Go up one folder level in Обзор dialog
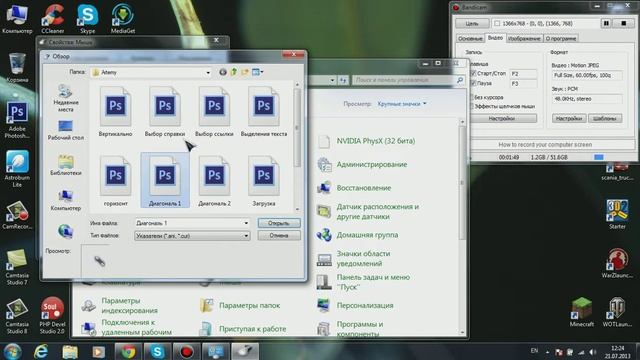 [233, 72]
